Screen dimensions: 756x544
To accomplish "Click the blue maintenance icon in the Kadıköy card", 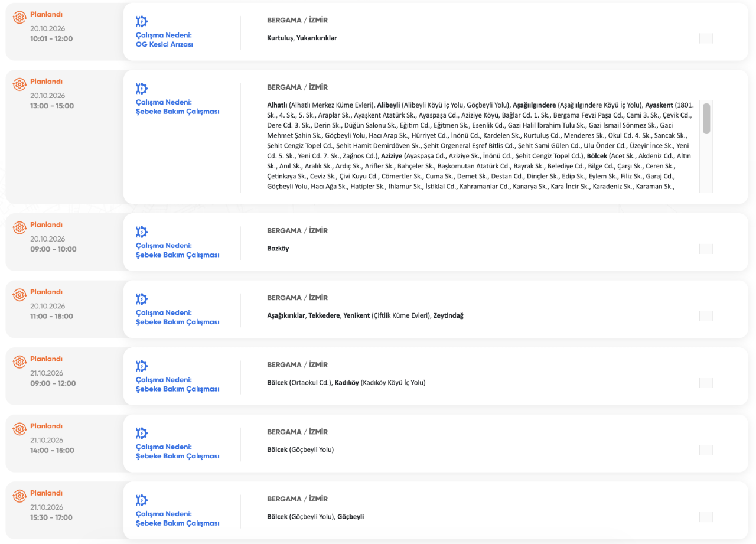I will pos(142,366).
